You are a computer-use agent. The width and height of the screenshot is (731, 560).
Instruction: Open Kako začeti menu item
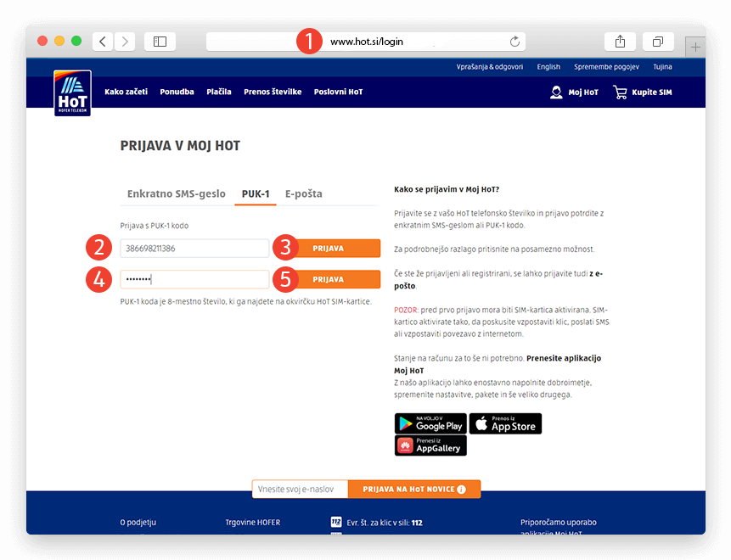coord(126,92)
